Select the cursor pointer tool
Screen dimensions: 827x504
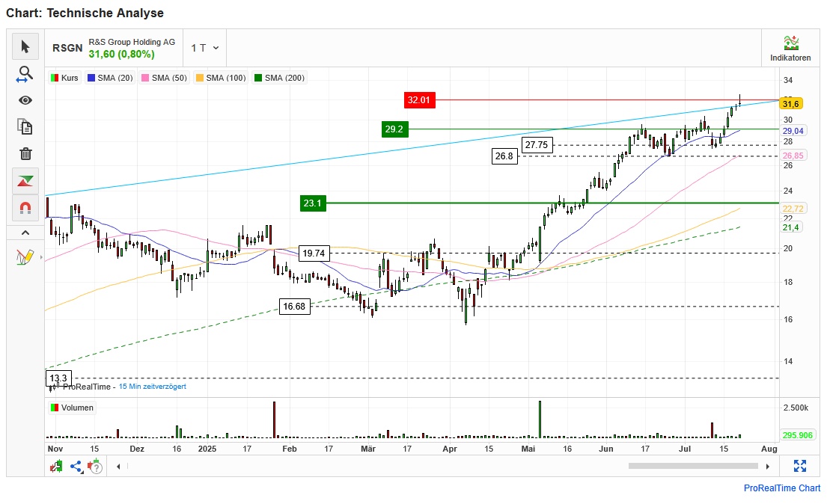click(25, 47)
